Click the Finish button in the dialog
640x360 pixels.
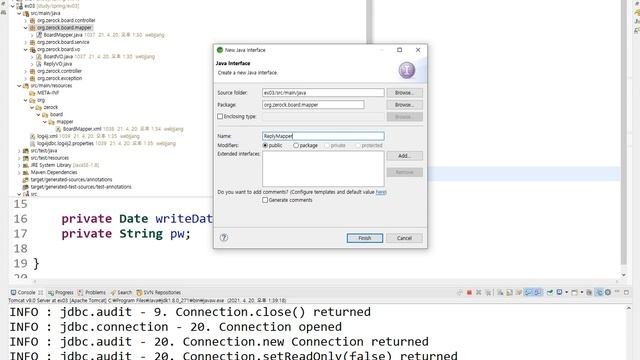point(364,238)
